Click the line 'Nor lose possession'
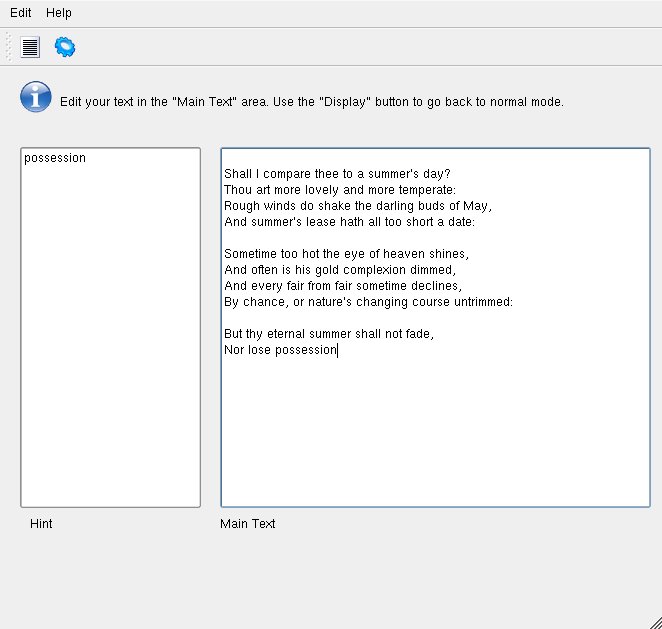This screenshot has width=662, height=629. pos(281,350)
